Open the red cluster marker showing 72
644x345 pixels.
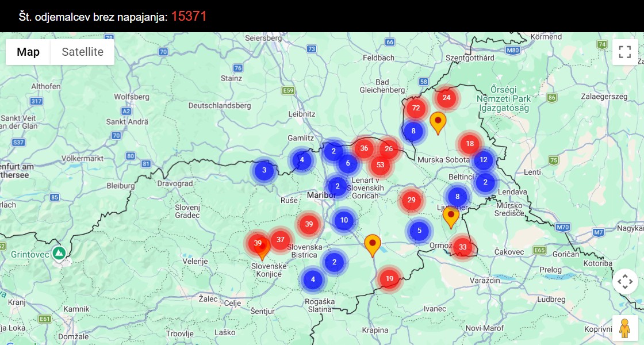(415, 108)
